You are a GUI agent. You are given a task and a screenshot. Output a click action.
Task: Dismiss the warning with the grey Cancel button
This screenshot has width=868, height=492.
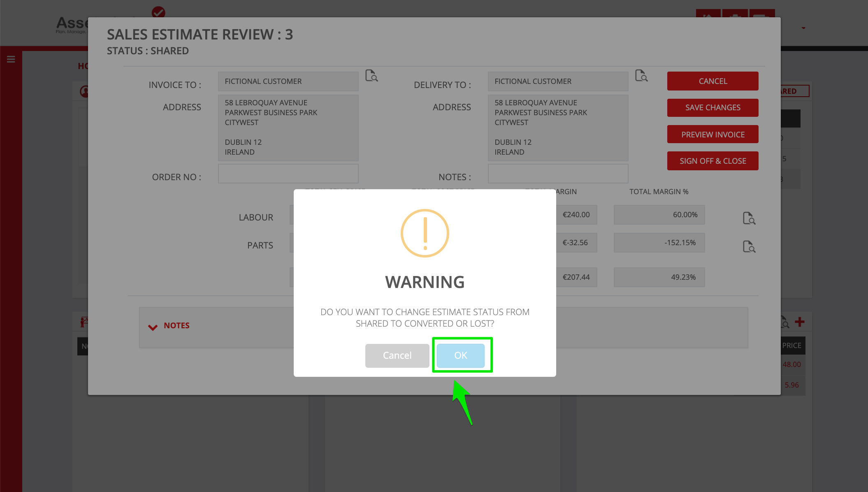coord(397,355)
